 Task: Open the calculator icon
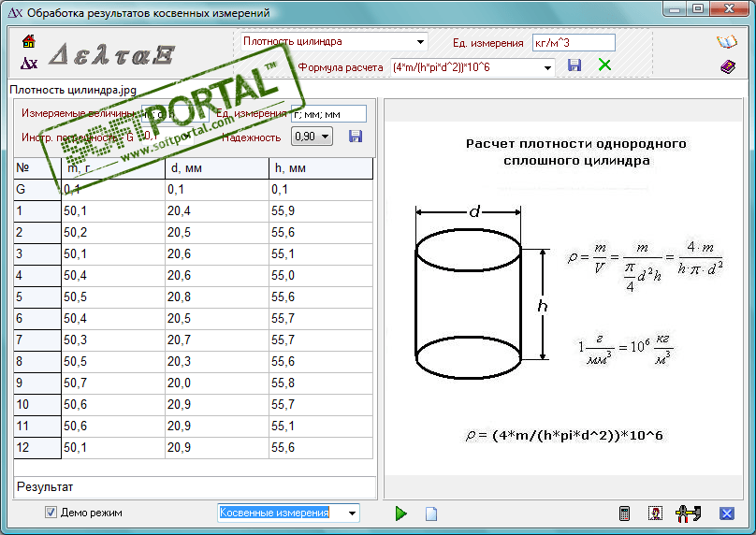coord(624,513)
